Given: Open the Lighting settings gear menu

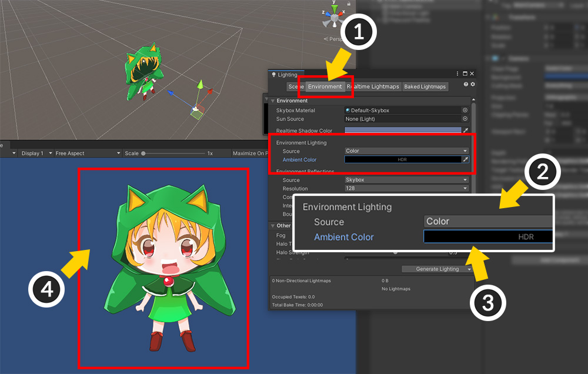Looking at the screenshot, I should point(473,85).
